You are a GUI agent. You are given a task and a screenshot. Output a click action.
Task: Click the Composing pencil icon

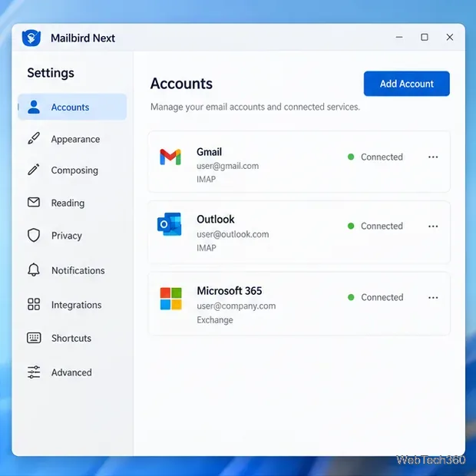pos(34,170)
